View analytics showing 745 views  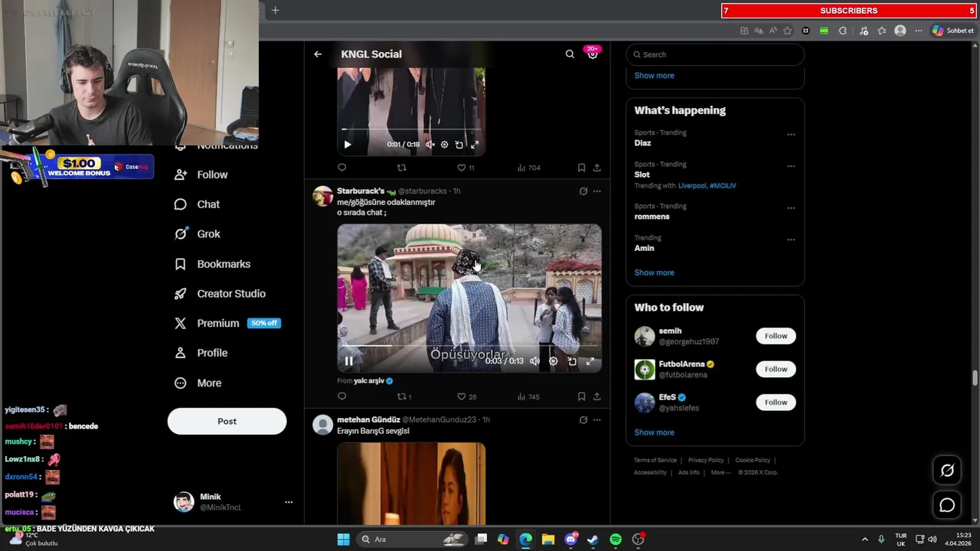(x=528, y=396)
